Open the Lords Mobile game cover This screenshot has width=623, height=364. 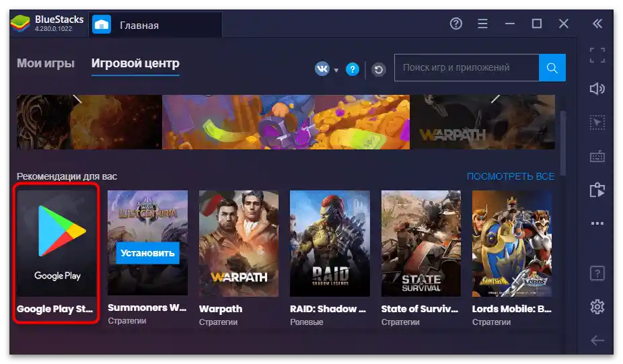point(512,243)
